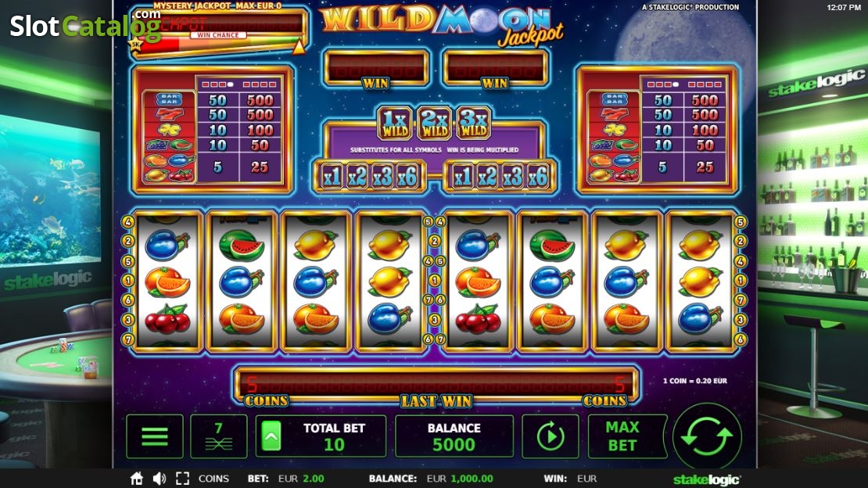Click the left x6 multiplier tile
This screenshot has width=868, height=488.
click(x=407, y=178)
